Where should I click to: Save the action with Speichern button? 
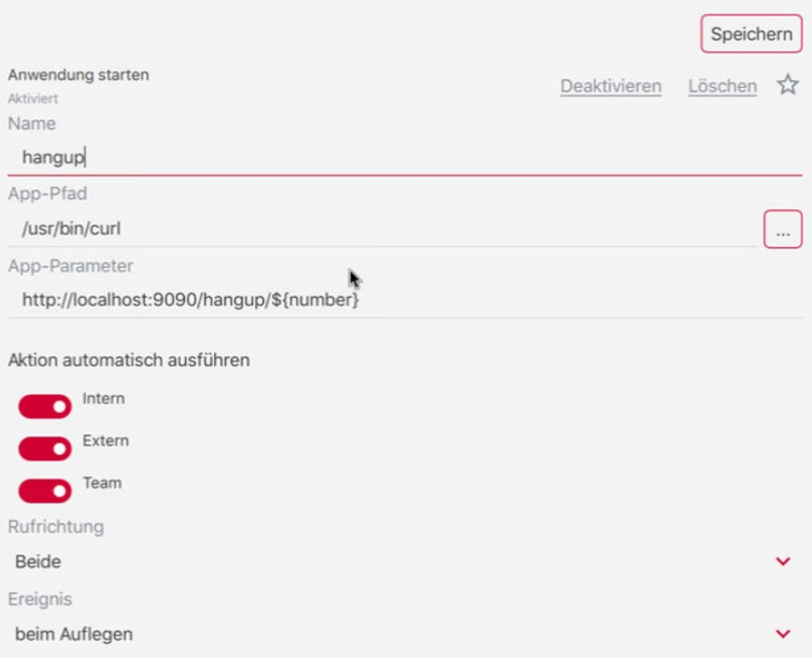coord(751,33)
